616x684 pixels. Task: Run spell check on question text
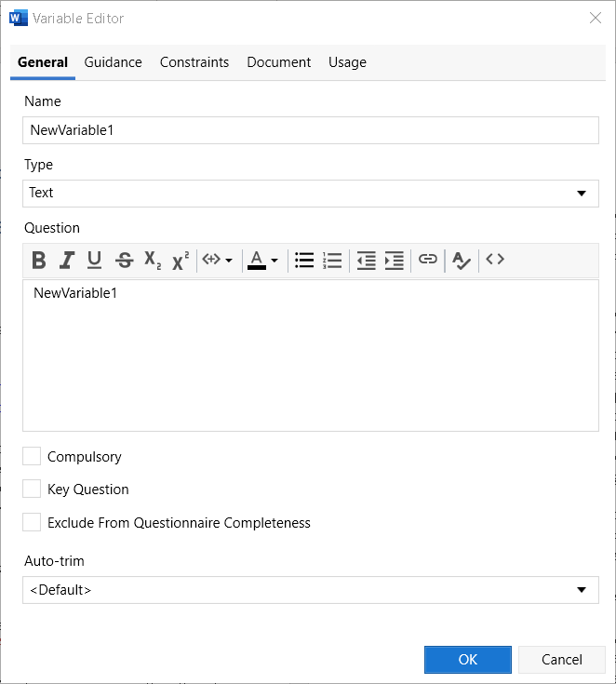pyautogui.click(x=462, y=261)
